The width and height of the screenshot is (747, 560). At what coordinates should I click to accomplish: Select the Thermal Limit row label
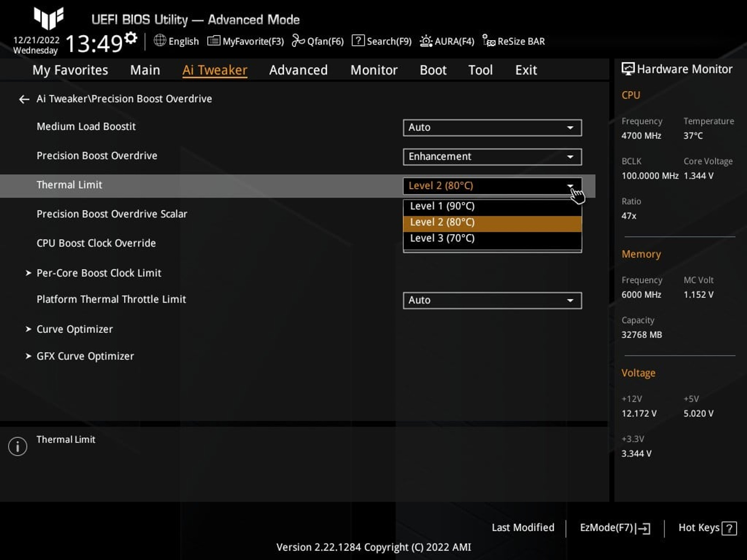(69, 185)
